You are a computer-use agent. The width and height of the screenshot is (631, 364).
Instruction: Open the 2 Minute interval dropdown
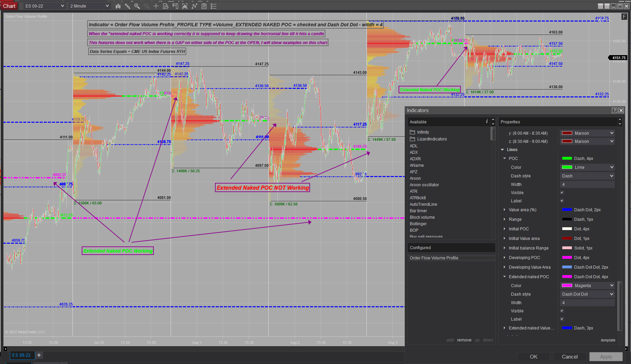89,6
